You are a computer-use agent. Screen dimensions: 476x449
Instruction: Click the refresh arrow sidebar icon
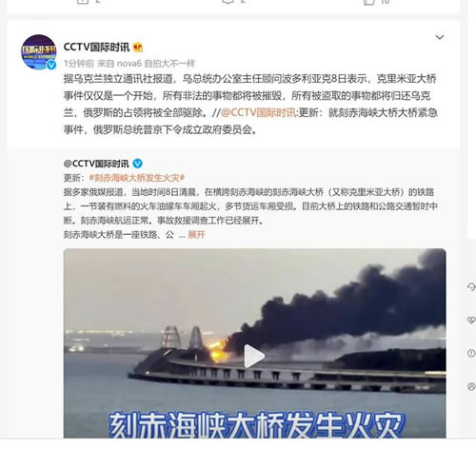click(x=471, y=286)
